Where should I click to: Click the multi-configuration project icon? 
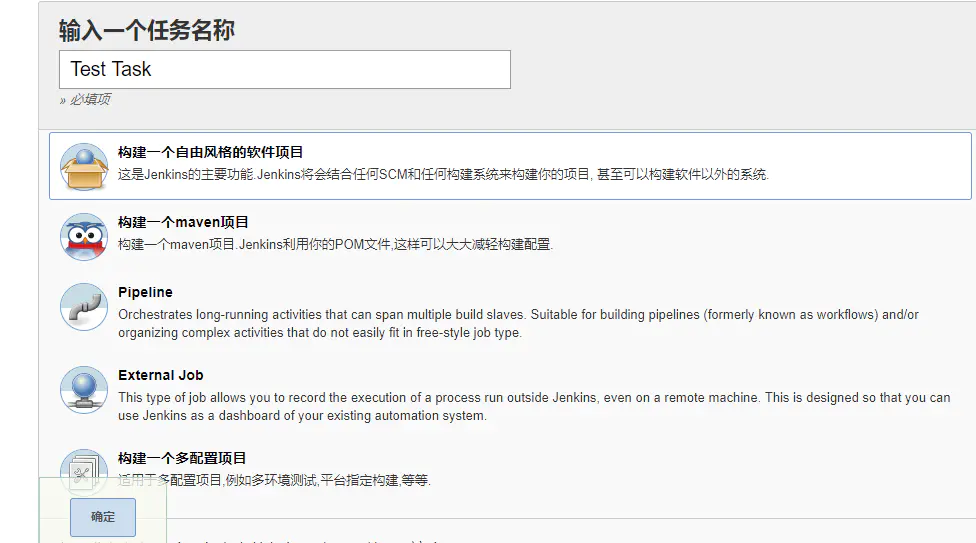tap(84, 471)
